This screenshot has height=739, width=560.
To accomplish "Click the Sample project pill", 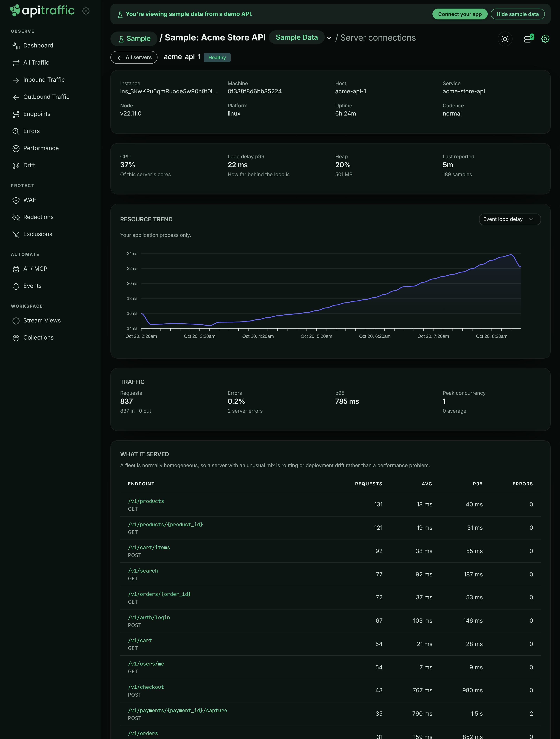I will click(134, 39).
